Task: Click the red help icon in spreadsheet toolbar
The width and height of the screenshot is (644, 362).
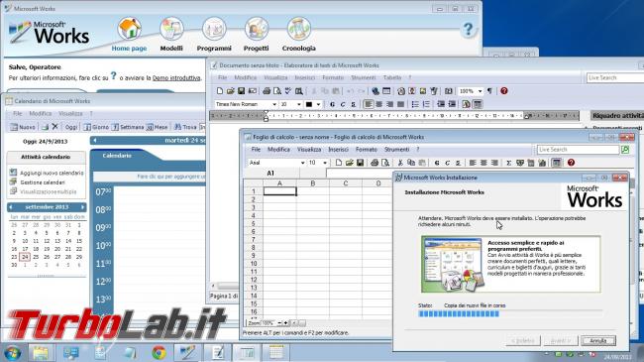Action: coord(571,163)
